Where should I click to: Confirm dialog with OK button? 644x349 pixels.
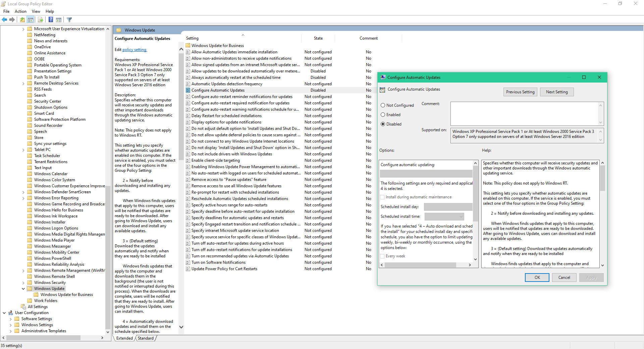(x=537, y=278)
